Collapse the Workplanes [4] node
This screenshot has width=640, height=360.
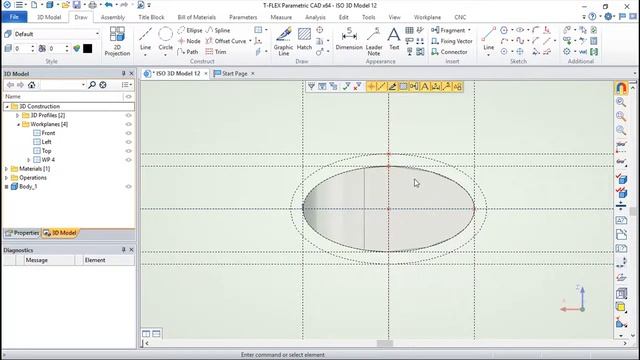(x=18, y=124)
